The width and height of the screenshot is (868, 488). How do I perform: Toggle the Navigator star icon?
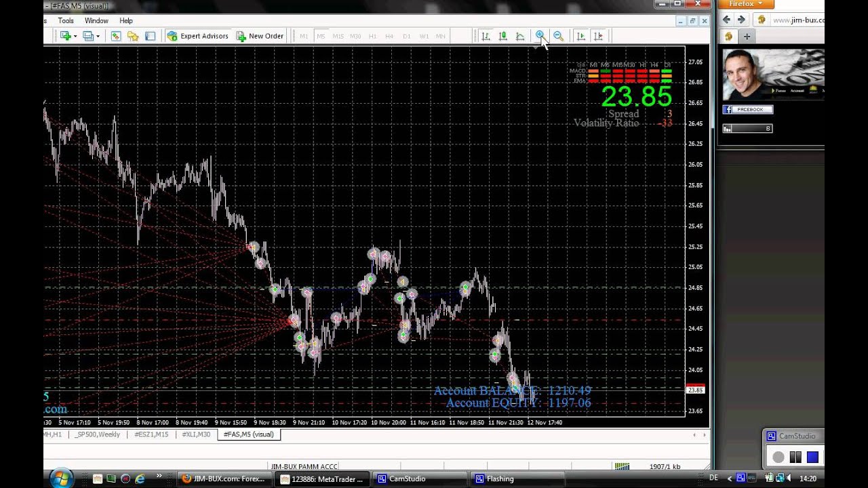(x=133, y=36)
